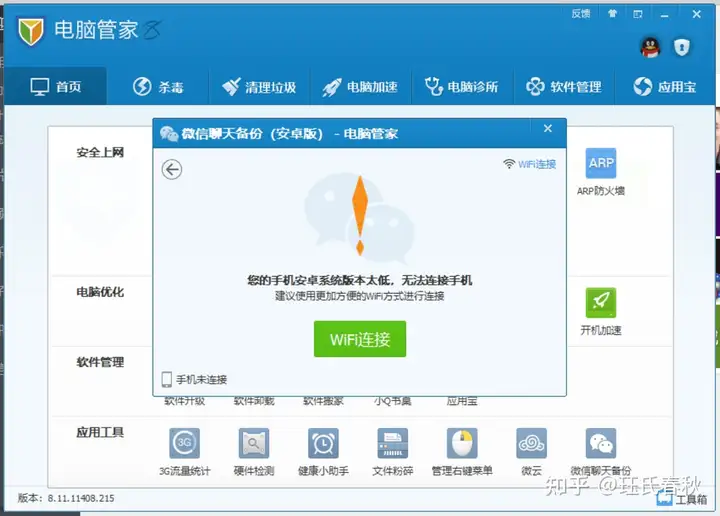Open the 硬件检测 tool

[x=254, y=452]
